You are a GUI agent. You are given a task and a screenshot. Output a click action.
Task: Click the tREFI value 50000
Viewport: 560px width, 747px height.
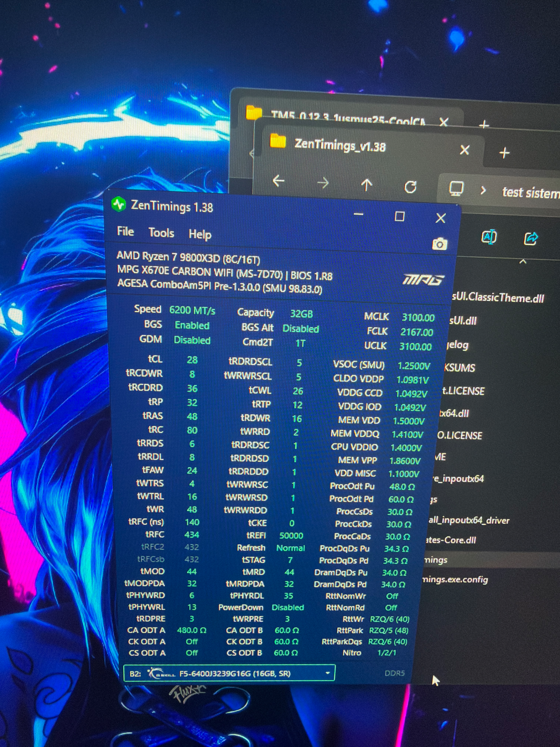[291, 536]
